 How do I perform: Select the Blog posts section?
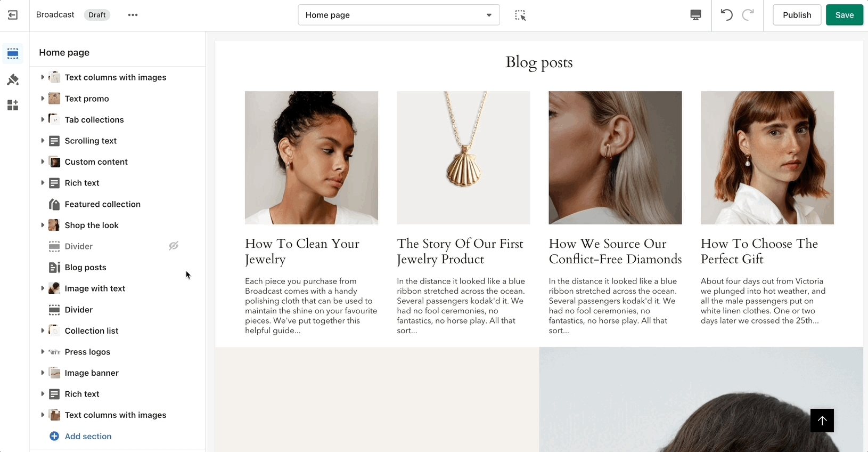pyautogui.click(x=85, y=268)
